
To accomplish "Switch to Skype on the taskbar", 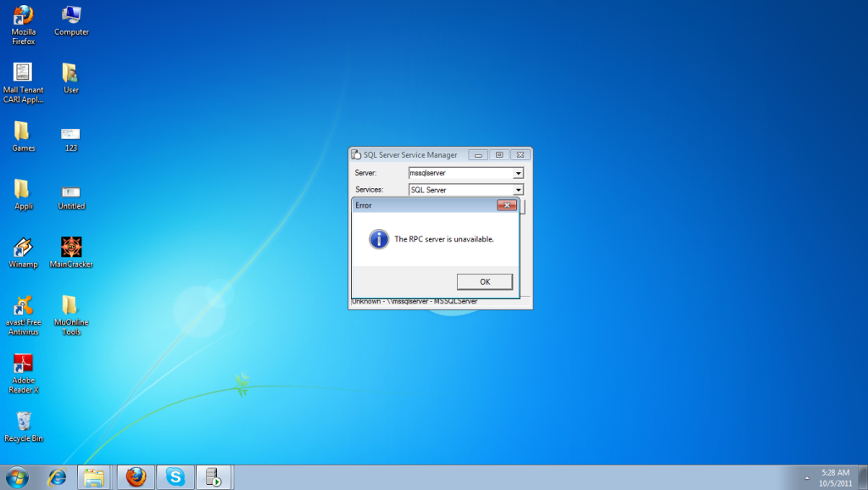I will 175,477.
